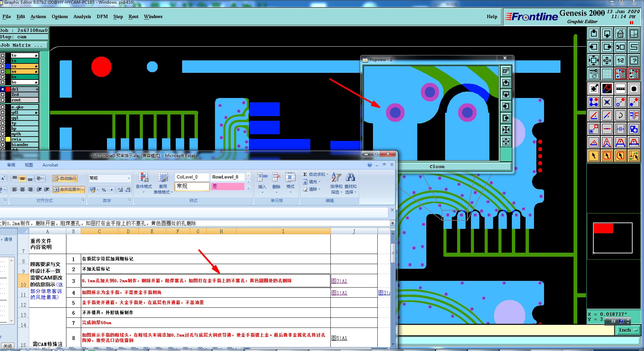Toggle the checkbox for layer 'cs'
This screenshot has width=644, height=351.
pyautogui.click(x=3, y=66)
